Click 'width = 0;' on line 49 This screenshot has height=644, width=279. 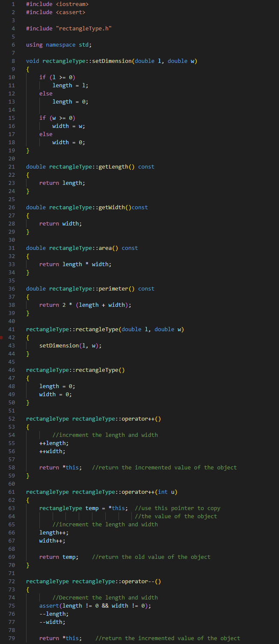56,394
